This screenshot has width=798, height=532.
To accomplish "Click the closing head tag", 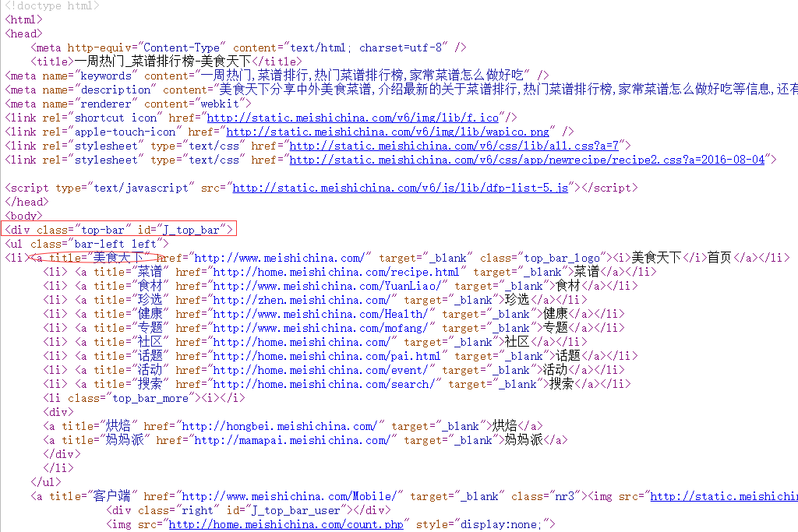I will tap(26, 202).
